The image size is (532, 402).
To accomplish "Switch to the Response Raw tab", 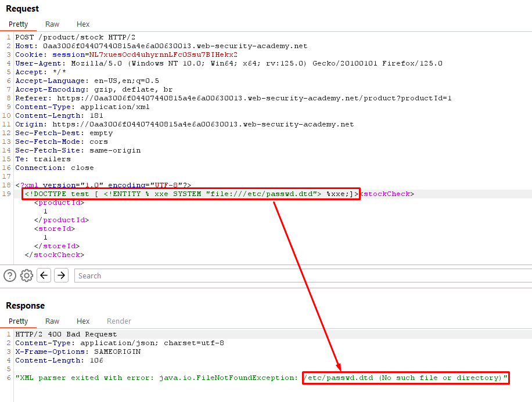I will 52,321.
